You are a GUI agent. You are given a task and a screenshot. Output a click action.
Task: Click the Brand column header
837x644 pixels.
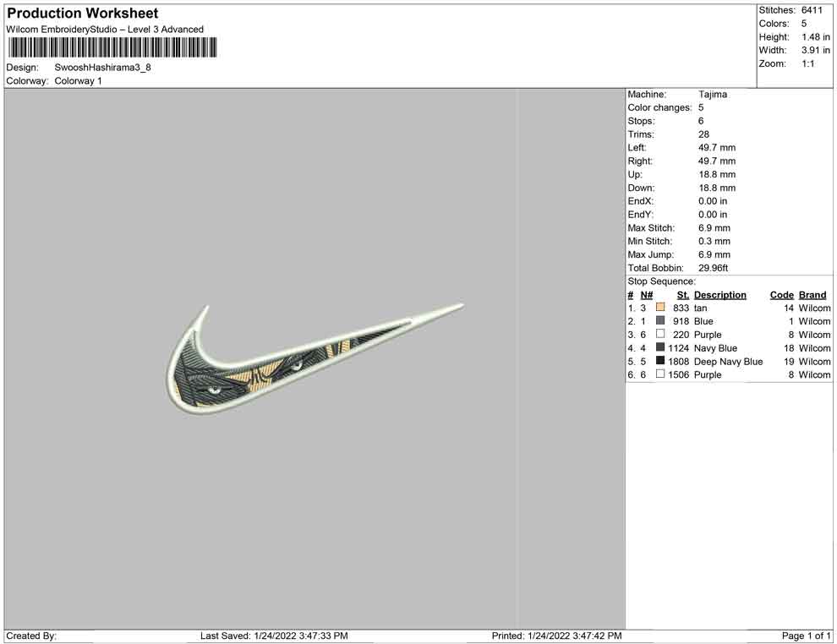pos(812,295)
